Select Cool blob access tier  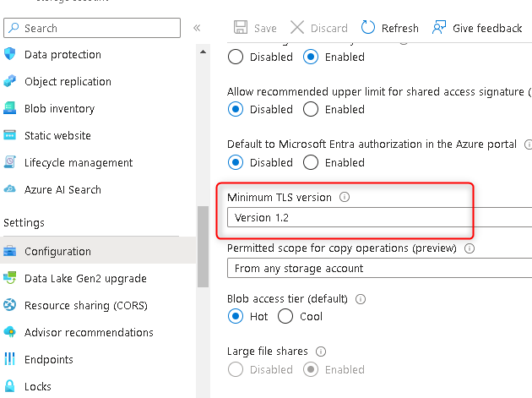click(x=285, y=317)
